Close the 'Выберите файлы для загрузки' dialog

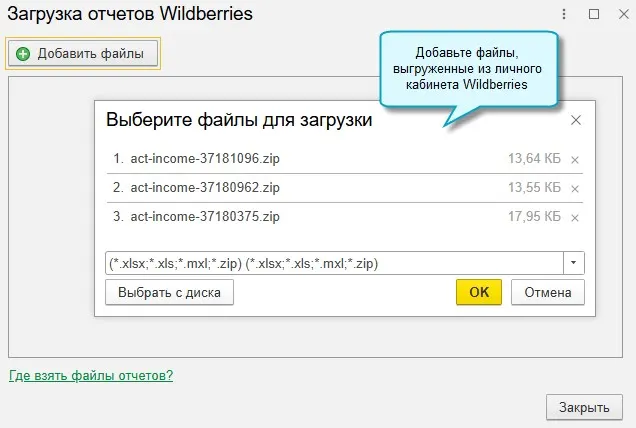click(x=576, y=120)
